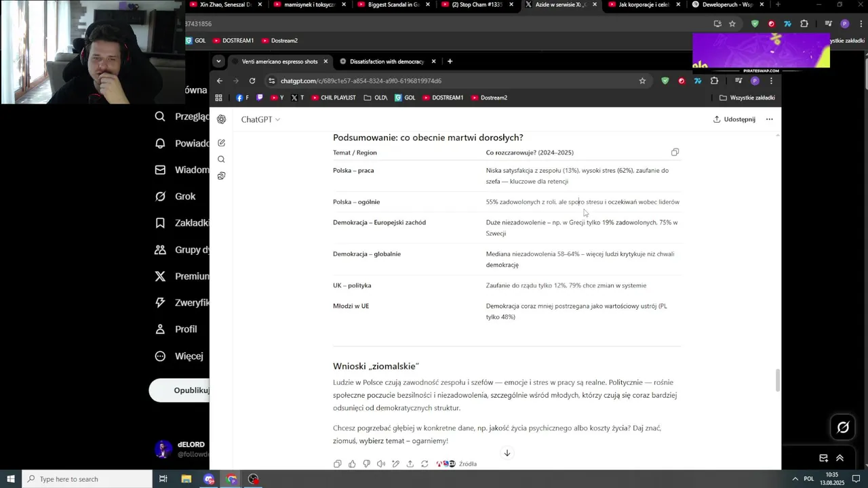The width and height of the screenshot is (868, 488).
Task: Open Zakładki bookmarks item in X sidebar
Action: coord(181,223)
